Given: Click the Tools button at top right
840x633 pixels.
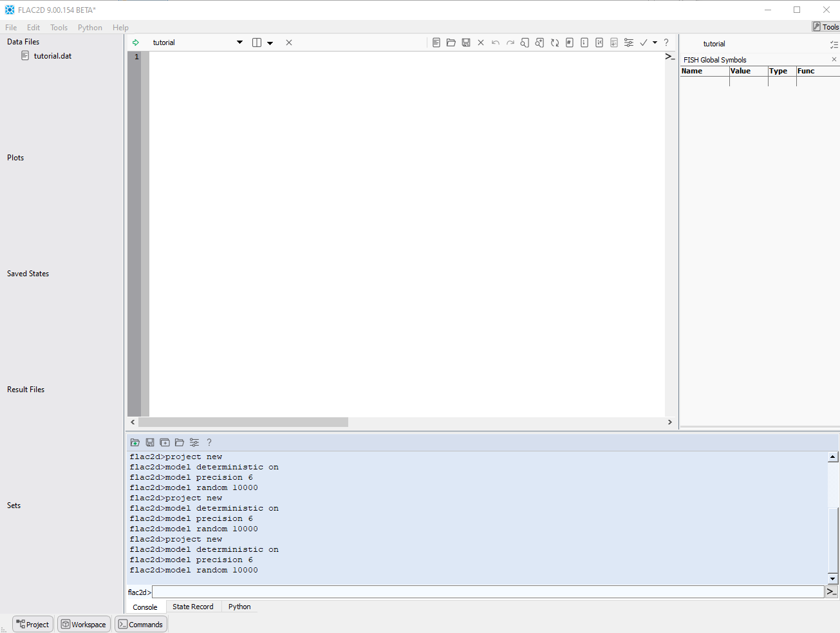Looking at the screenshot, I should click(826, 27).
